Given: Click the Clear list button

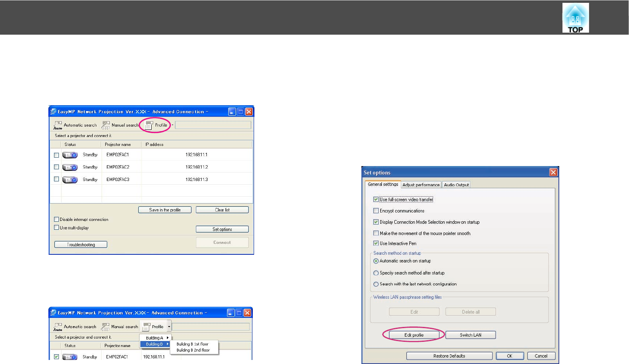Looking at the screenshot, I should [222, 210].
